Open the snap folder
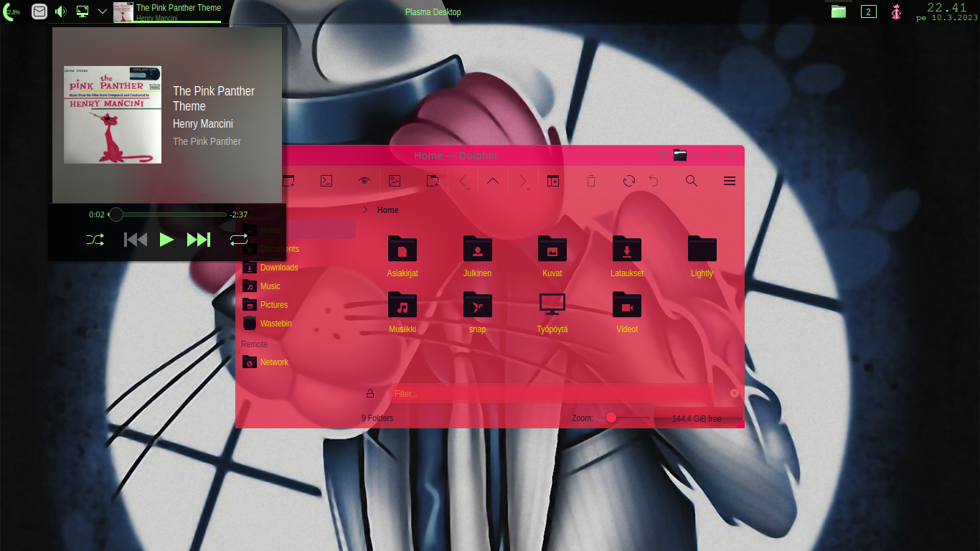Screen dimensions: 980x551 click(x=477, y=312)
